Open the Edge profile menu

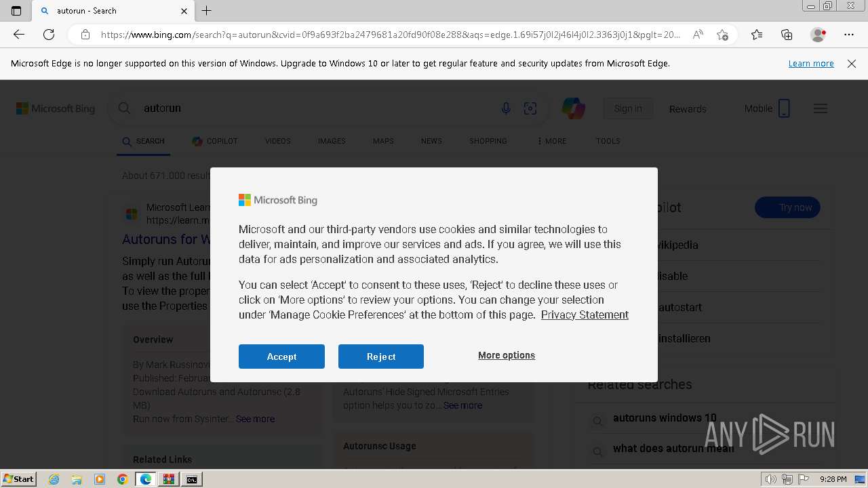click(818, 35)
